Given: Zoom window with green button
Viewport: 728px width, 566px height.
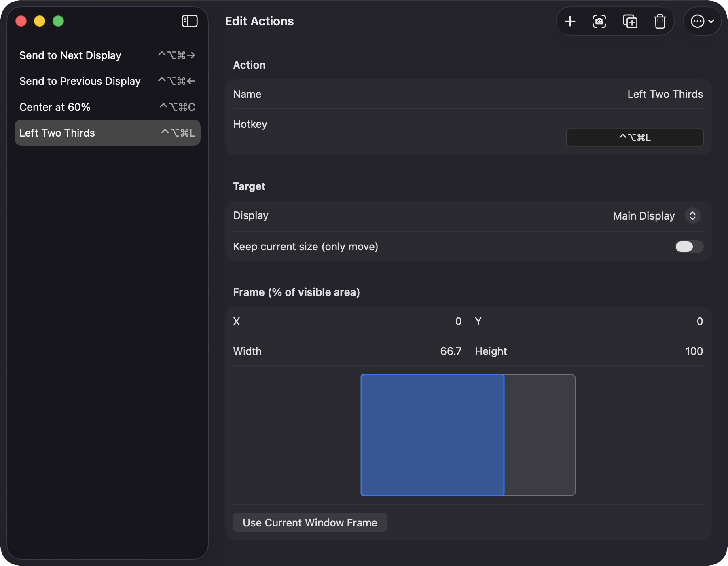Looking at the screenshot, I should [58, 21].
